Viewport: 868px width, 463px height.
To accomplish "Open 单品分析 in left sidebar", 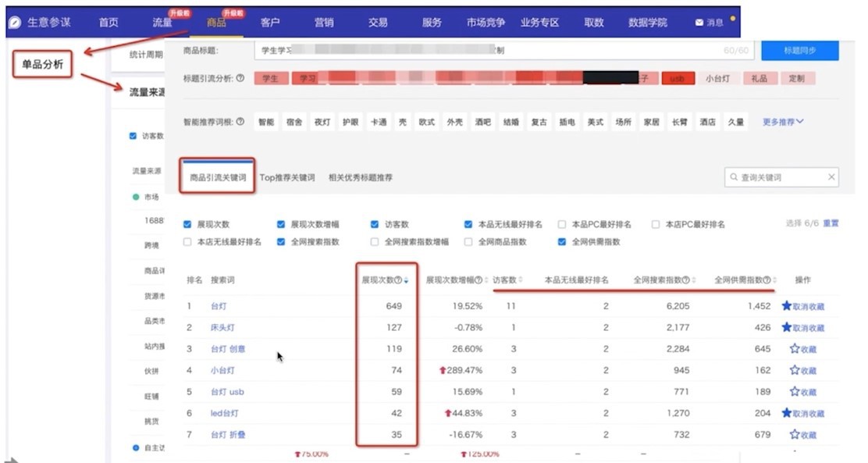I will (x=43, y=64).
